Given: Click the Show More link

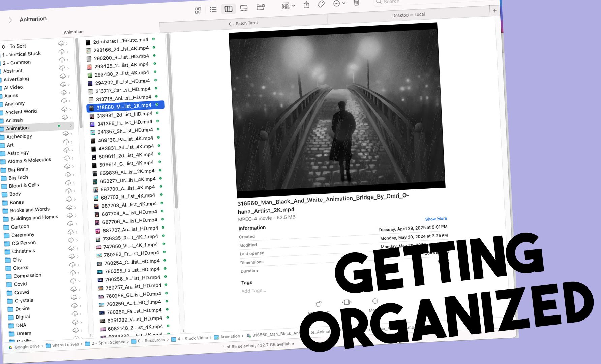Looking at the screenshot, I should [436, 219].
